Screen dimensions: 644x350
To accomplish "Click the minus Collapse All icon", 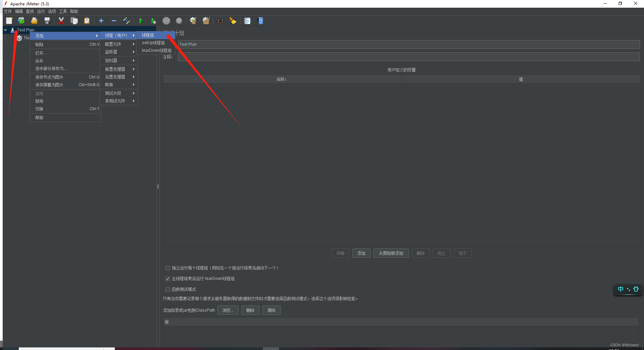I will tap(114, 21).
